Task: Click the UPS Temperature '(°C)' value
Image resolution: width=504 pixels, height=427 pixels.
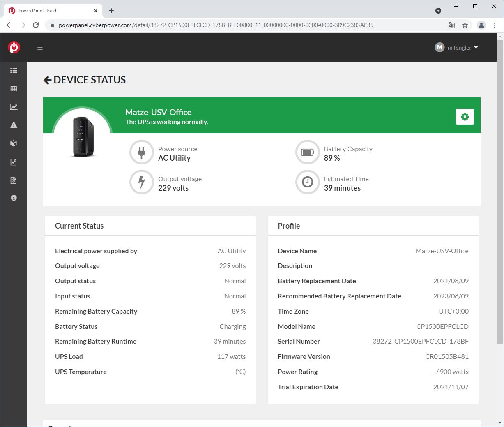Action: 240,372
